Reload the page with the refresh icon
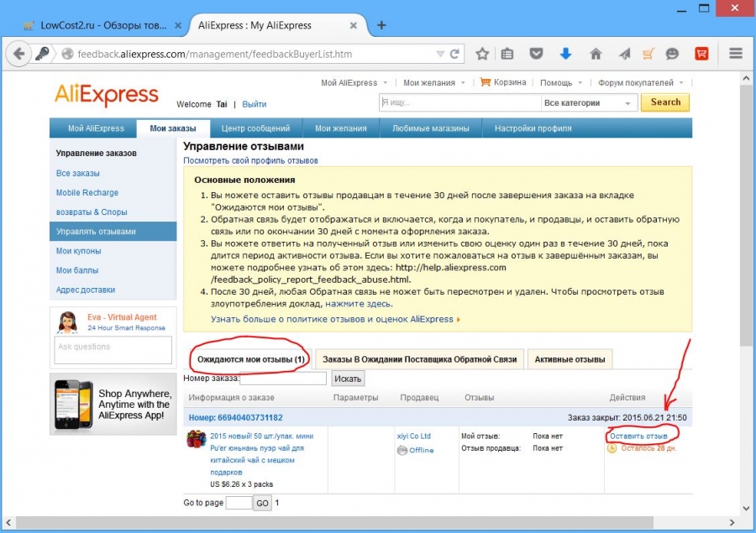Image resolution: width=756 pixels, height=533 pixels. point(454,54)
